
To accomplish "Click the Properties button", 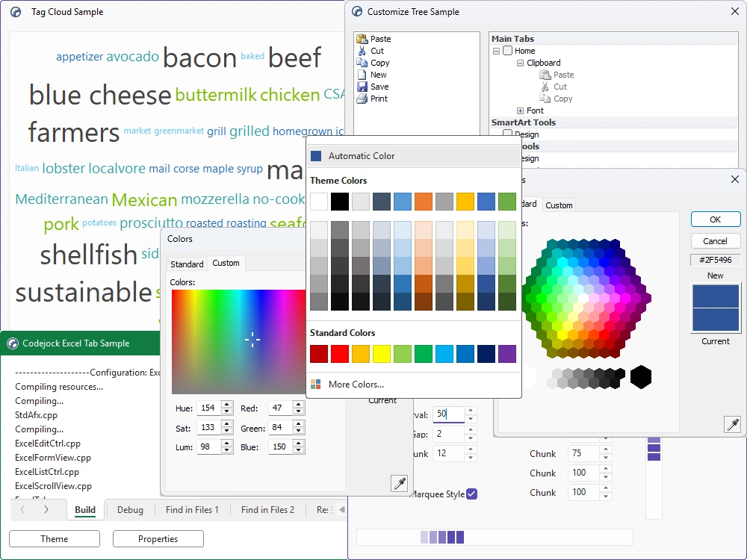I will click(x=158, y=538).
